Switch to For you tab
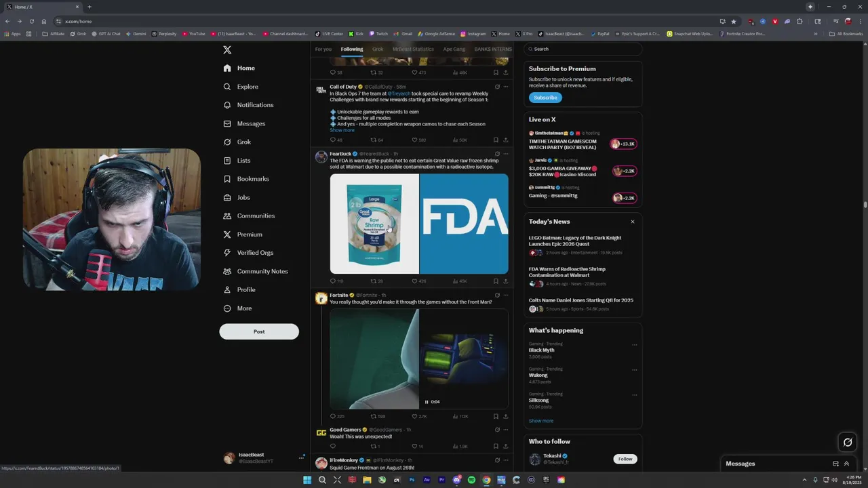 [323, 49]
